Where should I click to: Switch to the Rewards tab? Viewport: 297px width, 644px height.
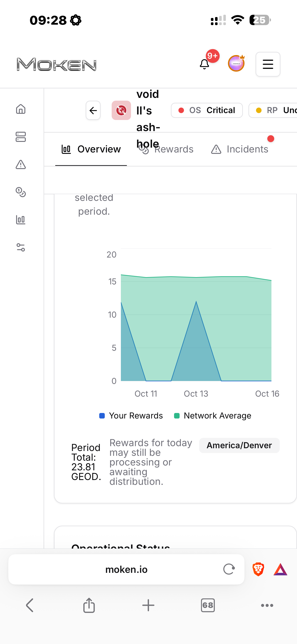[x=166, y=149]
